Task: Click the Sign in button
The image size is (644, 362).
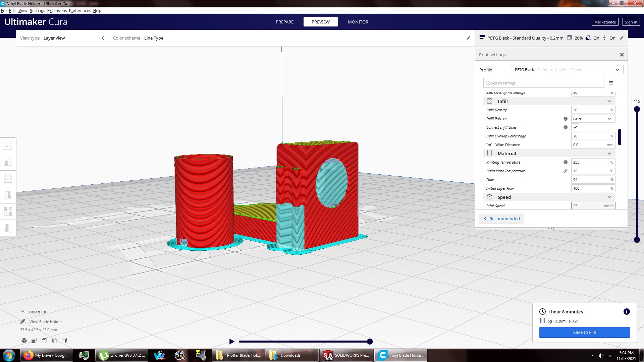Action: click(631, 22)
